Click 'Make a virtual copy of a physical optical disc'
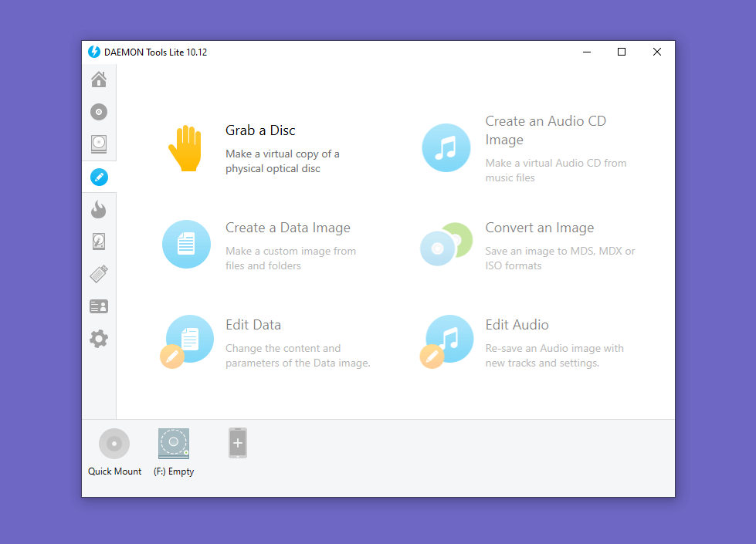The width and height of the screenshot is (756, 544). coord(283,161)
